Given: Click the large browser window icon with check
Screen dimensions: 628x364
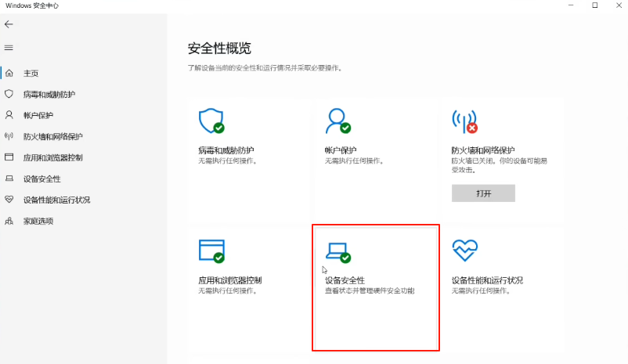Looking at the screenshot, I should [211, 251].
